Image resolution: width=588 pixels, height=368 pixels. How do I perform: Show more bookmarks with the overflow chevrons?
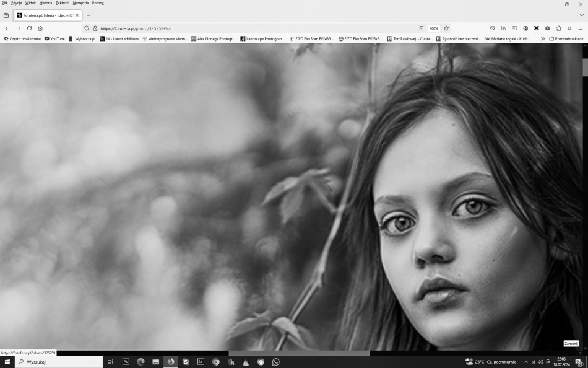(542, 38)
